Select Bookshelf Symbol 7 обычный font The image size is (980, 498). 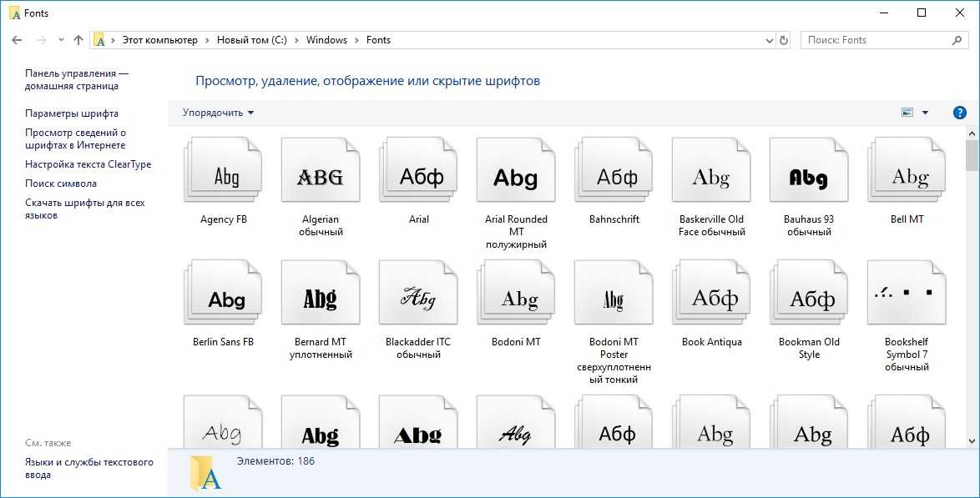907,293
